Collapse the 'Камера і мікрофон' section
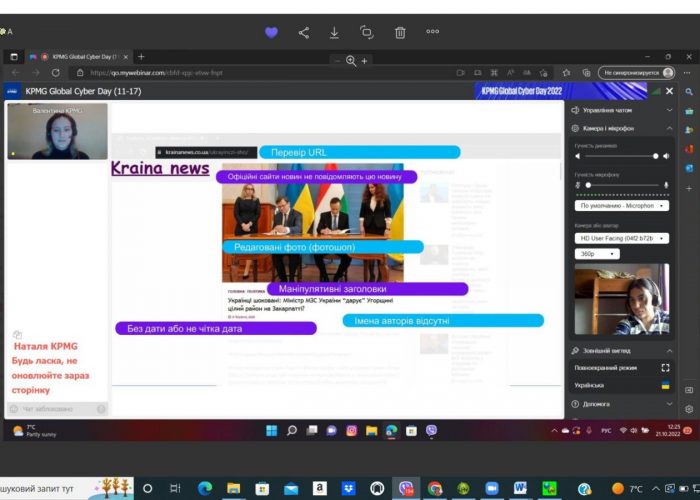The height and width of the screenshot is (500, 700). (x=621, y=129)
